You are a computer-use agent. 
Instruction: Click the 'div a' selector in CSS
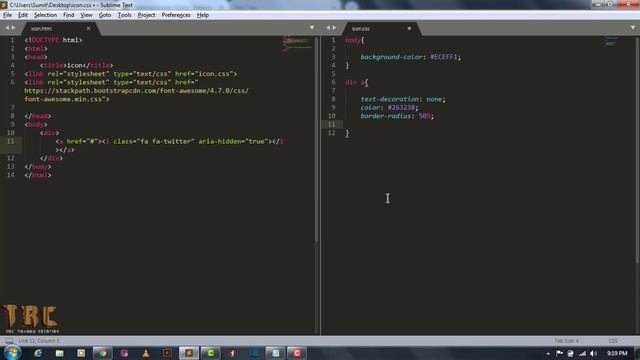click(355, 82)
